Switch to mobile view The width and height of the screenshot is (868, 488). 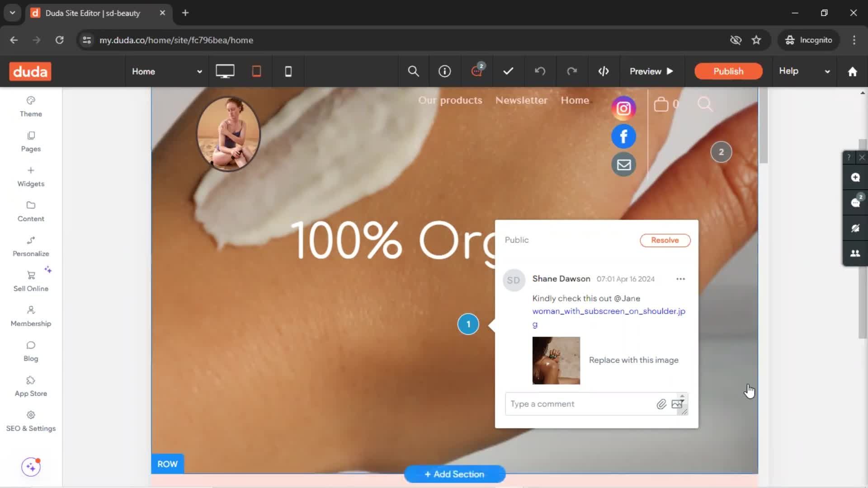point(288,71)
